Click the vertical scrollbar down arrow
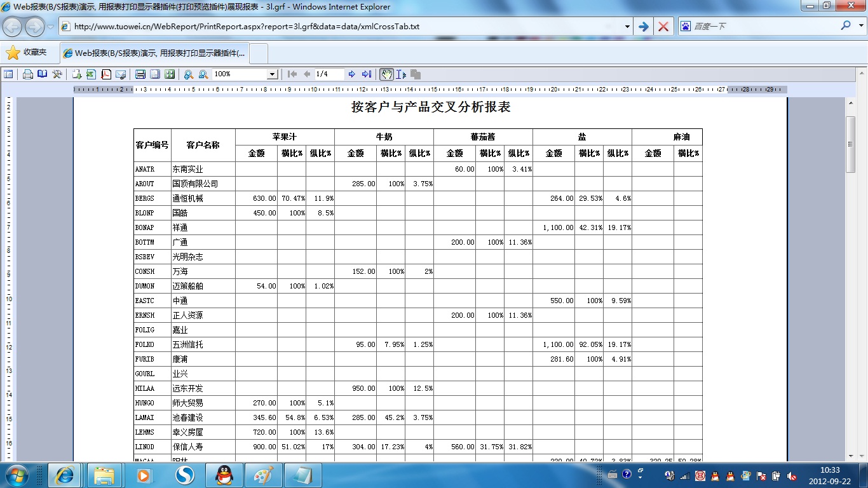Viewport: 868px width, 488px height. 850,455
